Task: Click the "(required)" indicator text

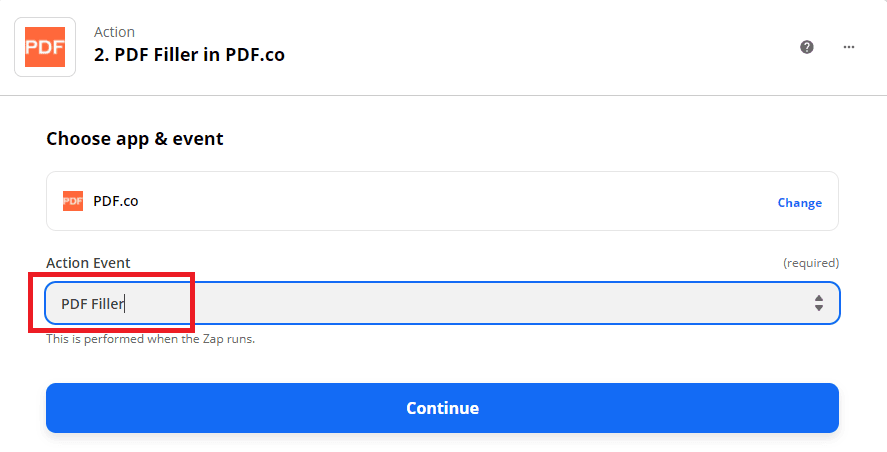Action: 810,263
